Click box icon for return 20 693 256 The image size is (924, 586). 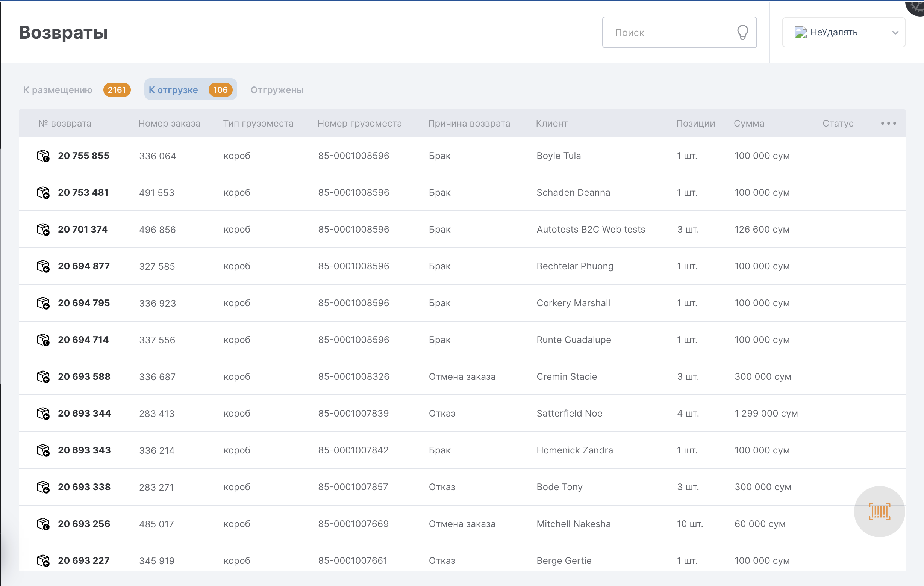[x=43, y=524]
